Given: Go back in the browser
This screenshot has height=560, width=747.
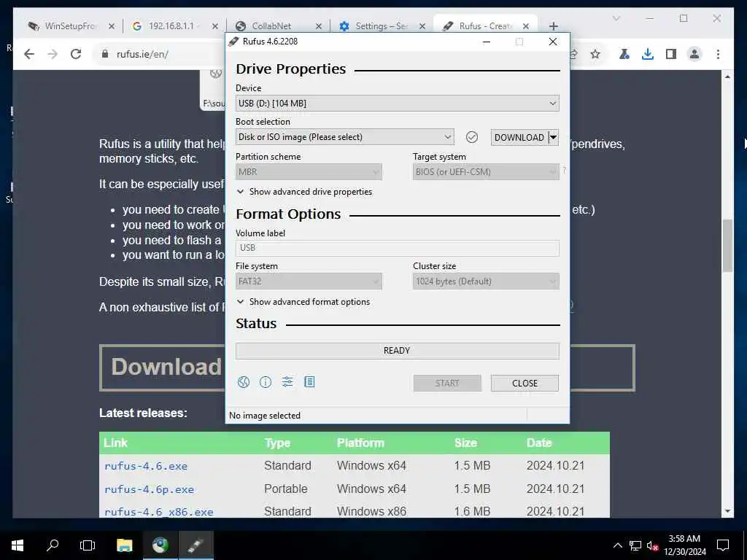Looking at the screenshot, I should click(x=29, y=54).
